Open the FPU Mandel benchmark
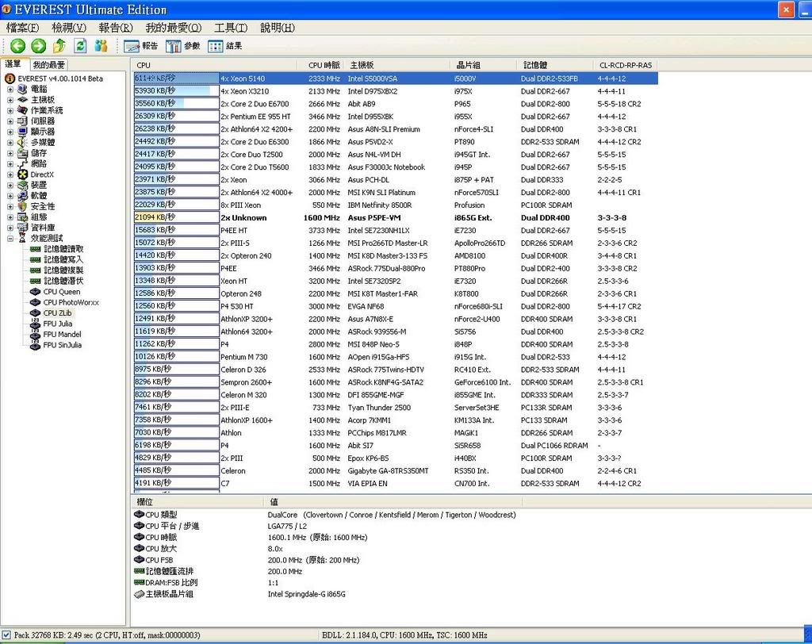Viewport: 812px width, 644px height. 62,334
